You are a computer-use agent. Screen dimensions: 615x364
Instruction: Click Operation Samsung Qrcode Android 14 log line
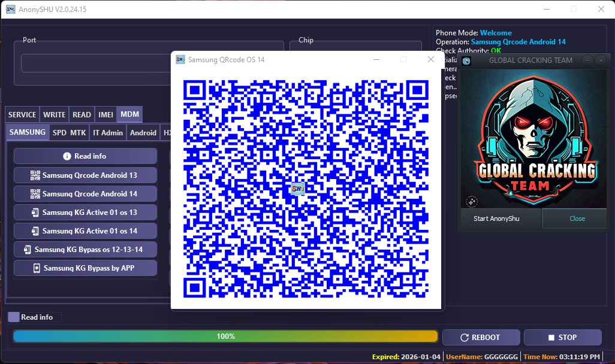pos(501,41)
